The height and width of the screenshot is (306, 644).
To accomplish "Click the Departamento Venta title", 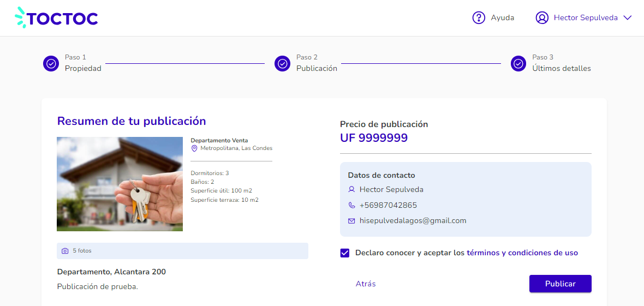I will coord(219,141).
